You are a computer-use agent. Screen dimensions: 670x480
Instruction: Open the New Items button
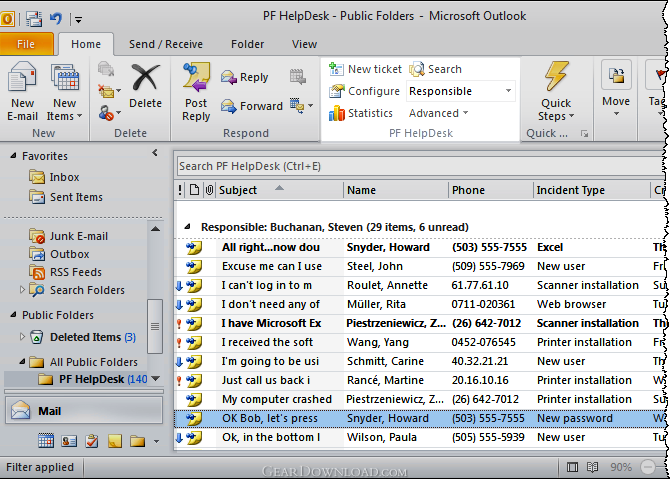65,92
